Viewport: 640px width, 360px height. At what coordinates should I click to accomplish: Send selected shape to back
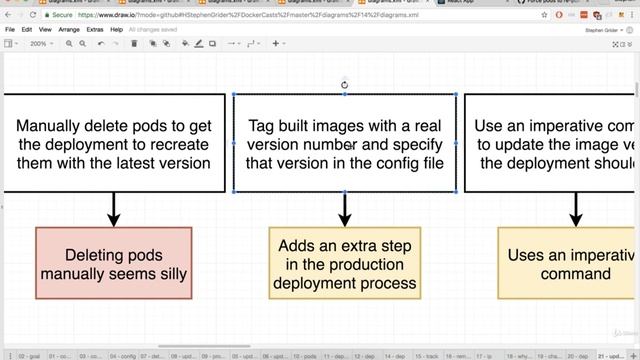(167, 43)
